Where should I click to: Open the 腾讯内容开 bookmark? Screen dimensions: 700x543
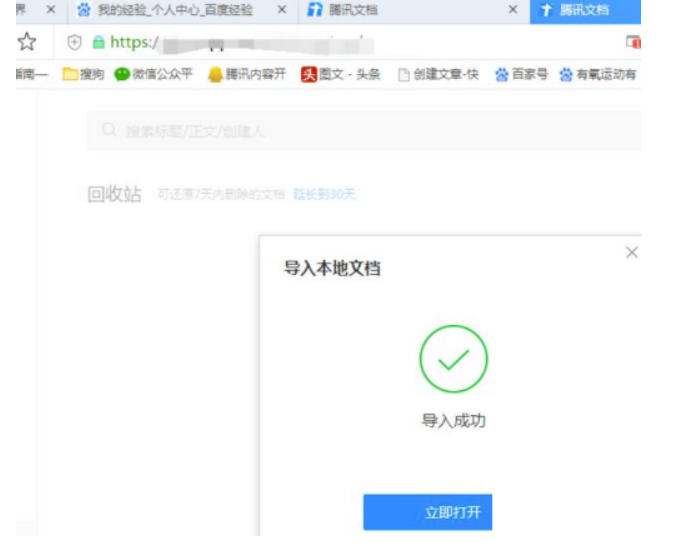tap(247, 74)
